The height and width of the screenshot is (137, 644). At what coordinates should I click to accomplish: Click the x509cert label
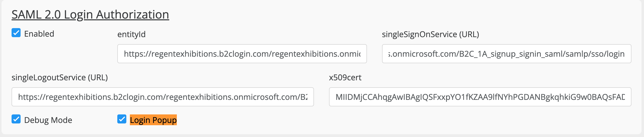pyautogui.click(x=345, y=77)
